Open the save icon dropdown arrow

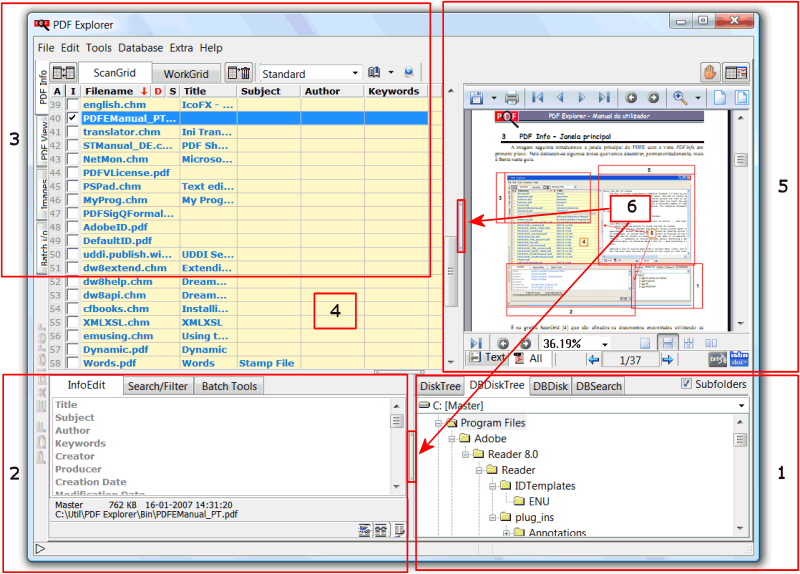coord(494,97)
